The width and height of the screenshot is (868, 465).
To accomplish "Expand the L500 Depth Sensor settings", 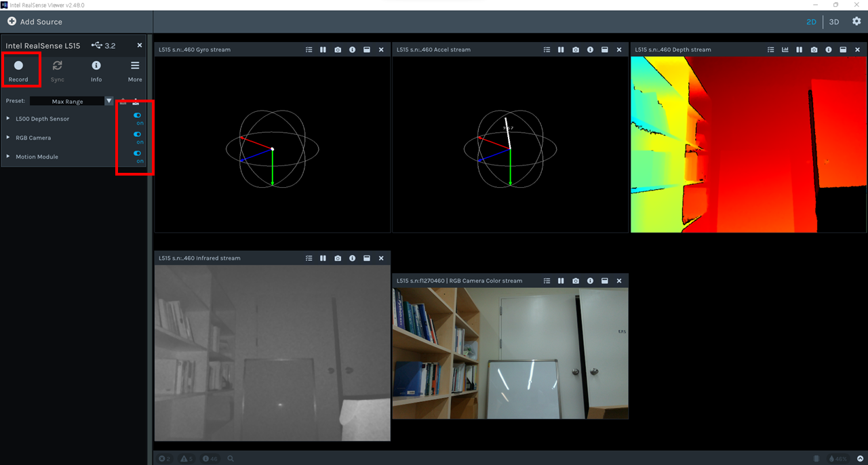I will coord(8,119).
